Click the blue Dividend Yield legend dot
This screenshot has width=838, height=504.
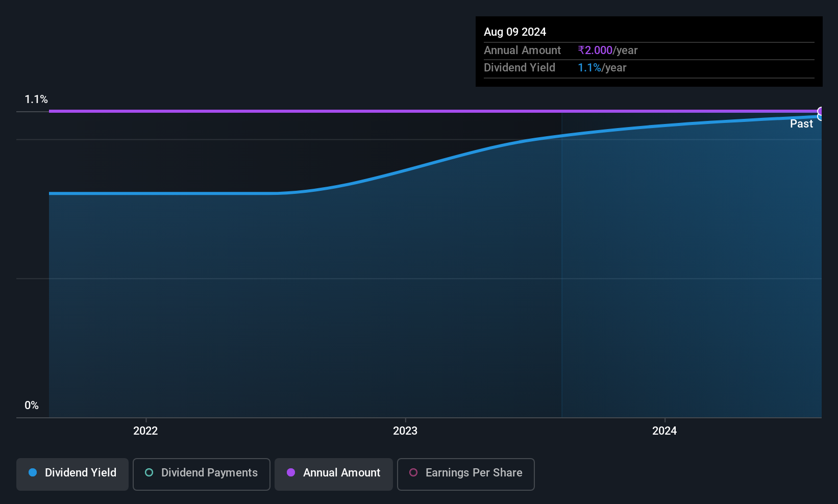click(33, 472)
